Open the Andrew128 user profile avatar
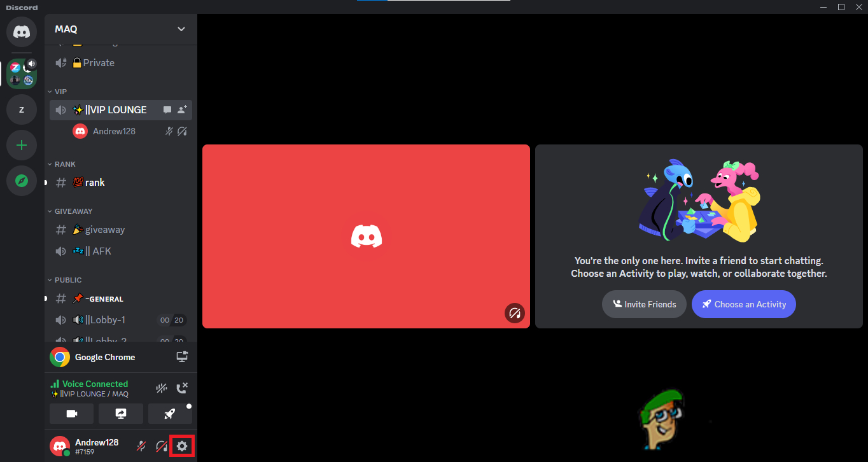The height and width of the screenshot is (462, 868). pos(60,446)
